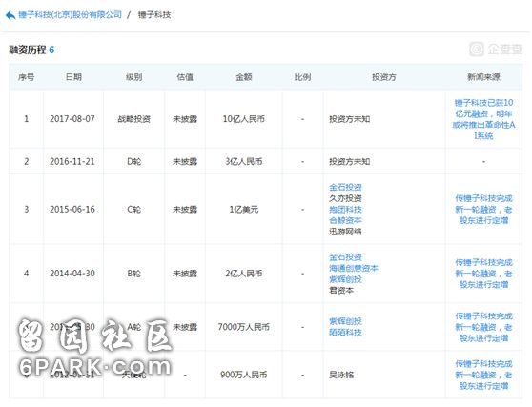Open investor 金石投资 in the B轮 row
This screenshot has width=532, height=407.
(345, 257)
